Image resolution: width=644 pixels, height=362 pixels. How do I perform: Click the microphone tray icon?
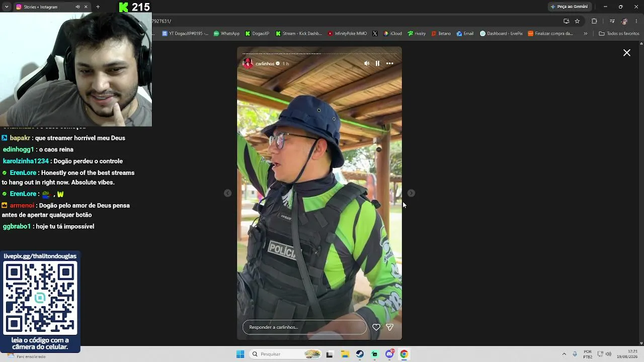coord(575,354)
